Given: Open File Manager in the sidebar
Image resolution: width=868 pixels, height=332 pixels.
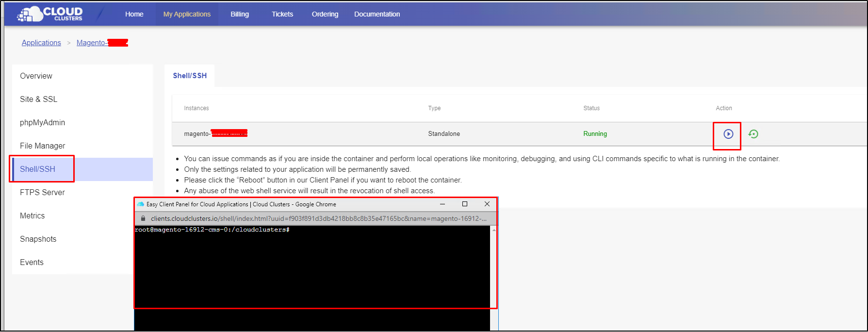Looking at the screenshot, I should 42,146.
